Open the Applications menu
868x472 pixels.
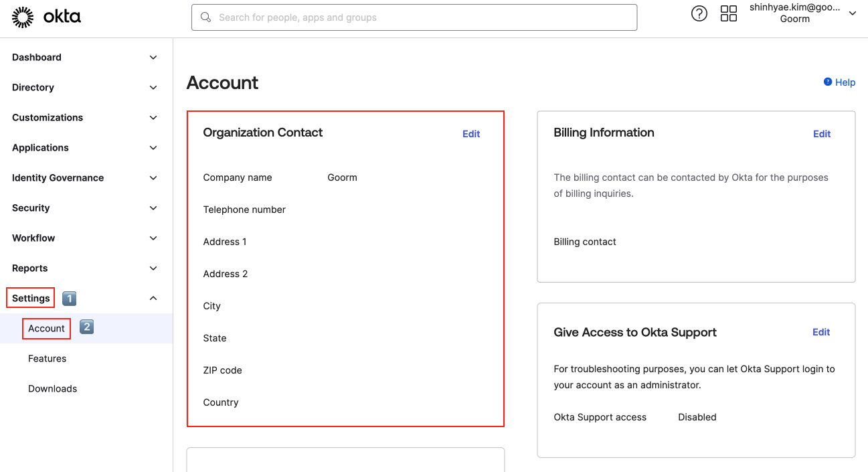pos(40,148)
